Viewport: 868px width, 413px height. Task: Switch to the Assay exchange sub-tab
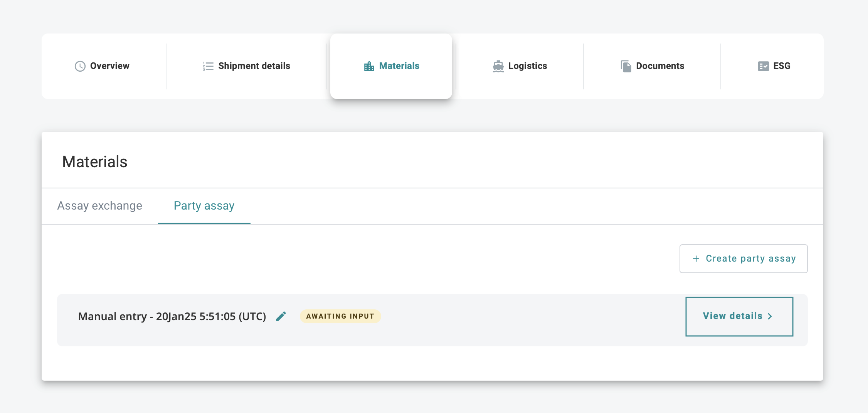pos(99,206)
